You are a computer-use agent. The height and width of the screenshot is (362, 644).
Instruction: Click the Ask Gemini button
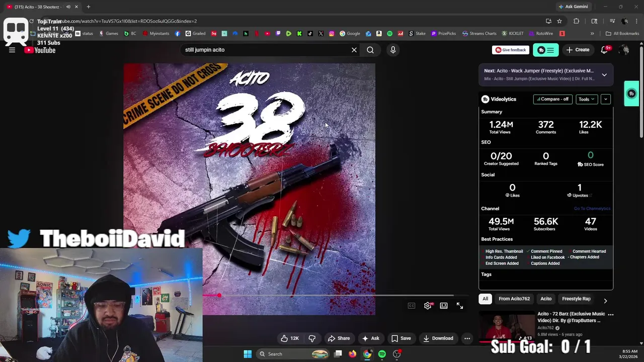tap(573, 7)
